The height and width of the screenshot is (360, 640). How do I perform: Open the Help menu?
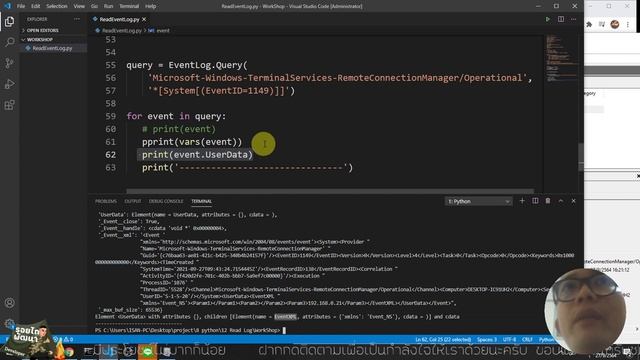[151, 6]
